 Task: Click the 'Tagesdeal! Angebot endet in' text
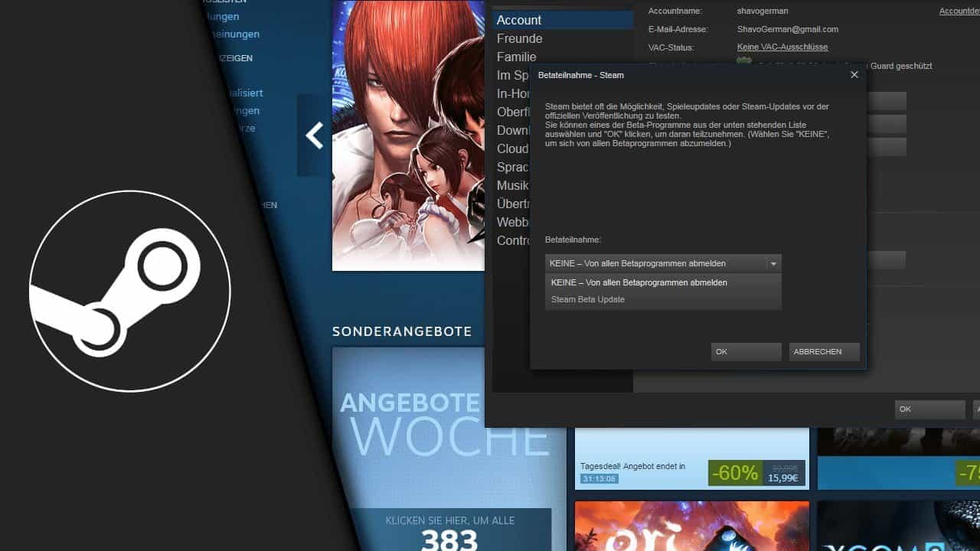632,466
